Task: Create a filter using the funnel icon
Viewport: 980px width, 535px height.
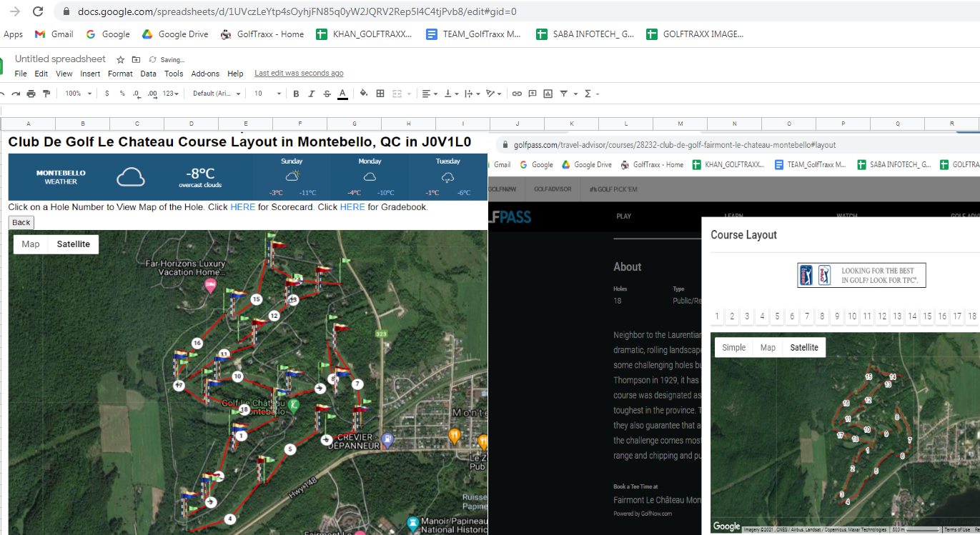Action: 563,94
